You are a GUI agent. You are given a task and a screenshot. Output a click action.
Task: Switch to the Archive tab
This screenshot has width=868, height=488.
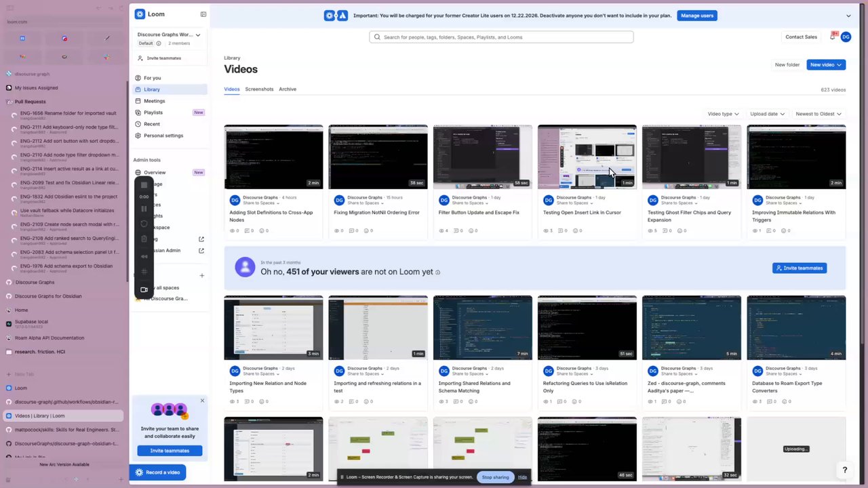[288, 89]
